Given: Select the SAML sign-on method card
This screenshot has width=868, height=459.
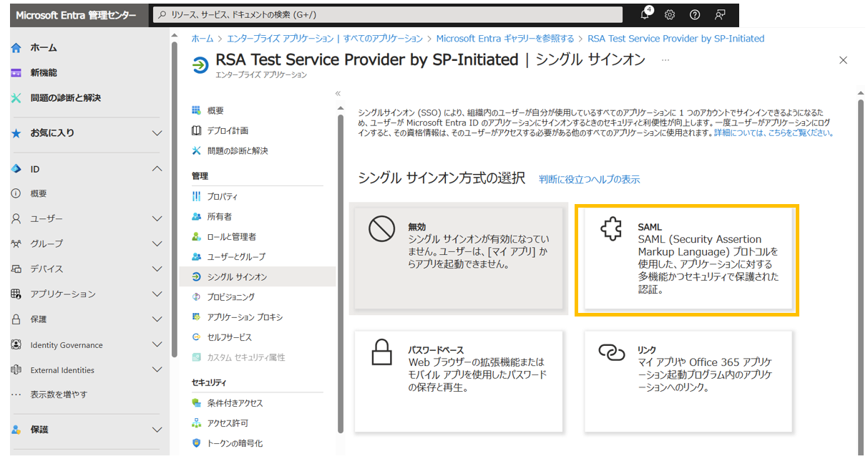Looking at the screenshot, I should (x=687, y=260).
